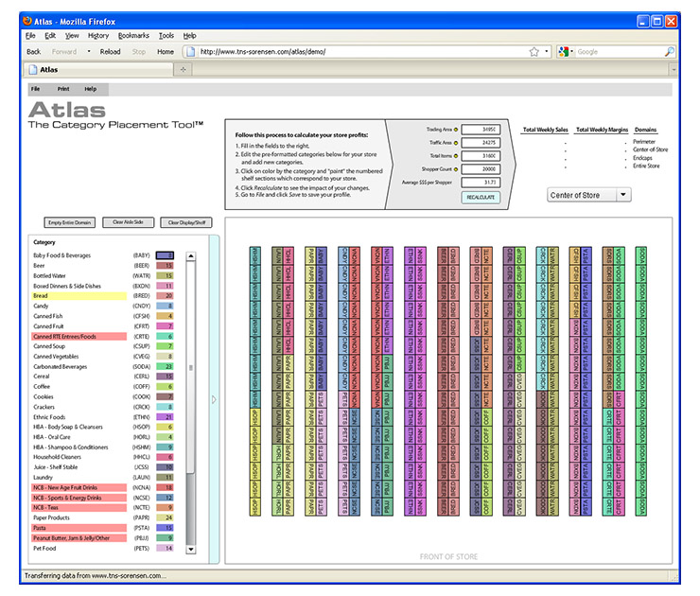Collapse the category panel using the side arrow

click(x=214, y=399)
